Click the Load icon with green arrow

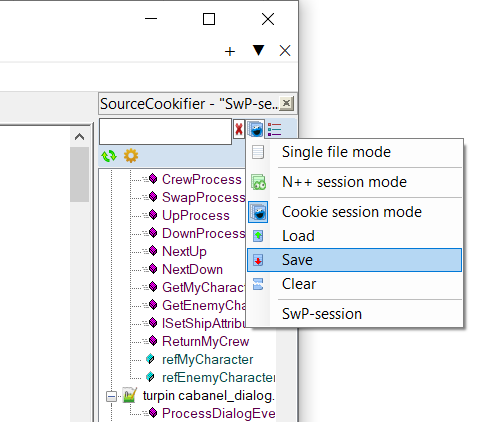tap(258, 236)
